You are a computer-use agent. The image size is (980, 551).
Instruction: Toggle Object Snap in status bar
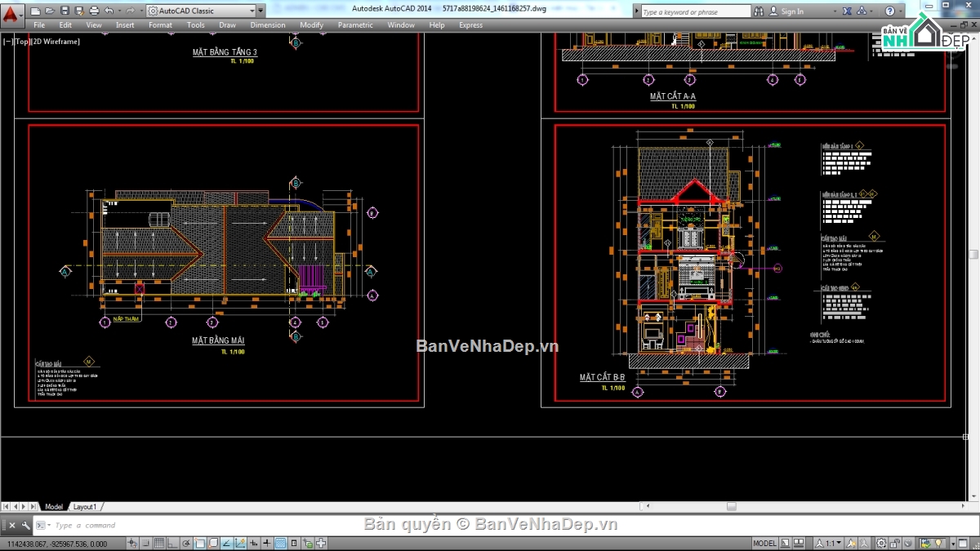(200, 544)
